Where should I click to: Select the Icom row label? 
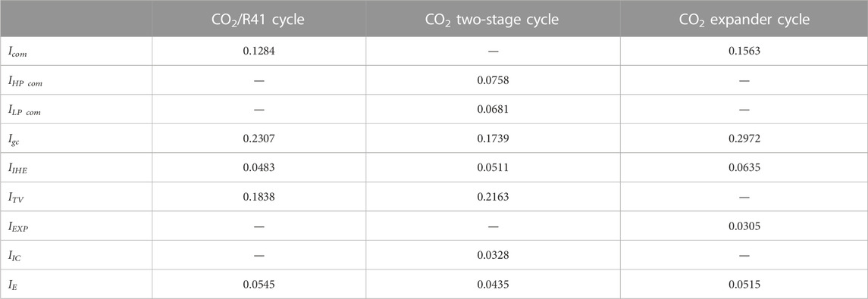(x=17, y=51)
